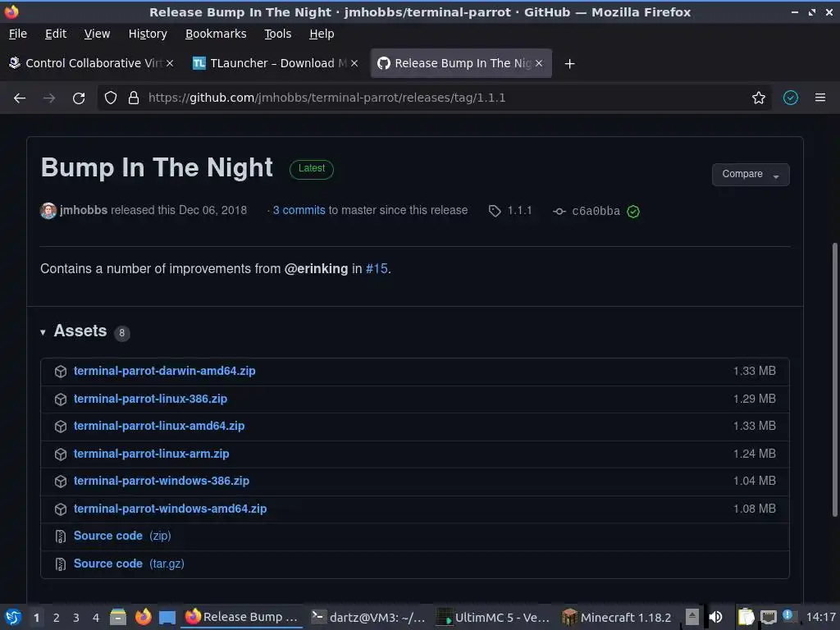Bookmark this page with the star

[x=759, y=98]
